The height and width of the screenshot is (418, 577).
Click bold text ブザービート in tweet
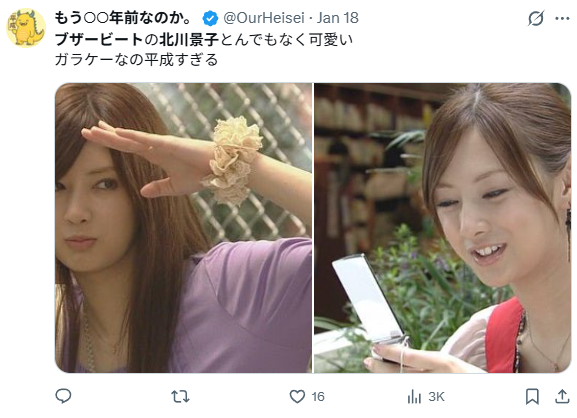(x=99, y=39)
